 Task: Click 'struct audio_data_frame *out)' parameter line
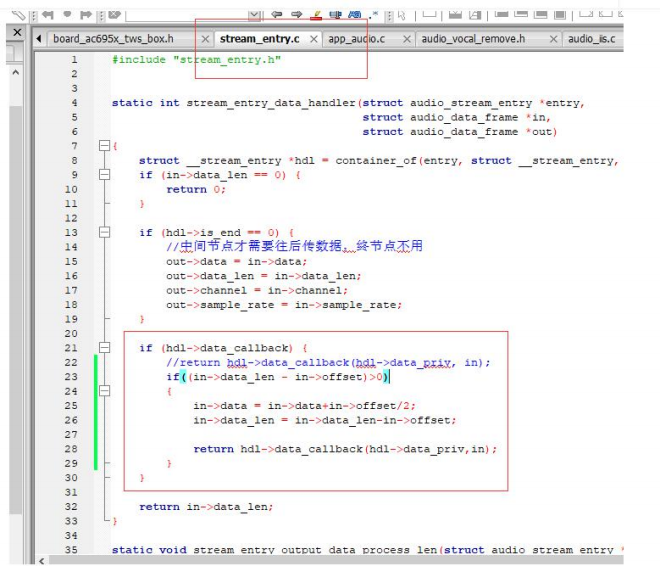click(x=460, y=132)
